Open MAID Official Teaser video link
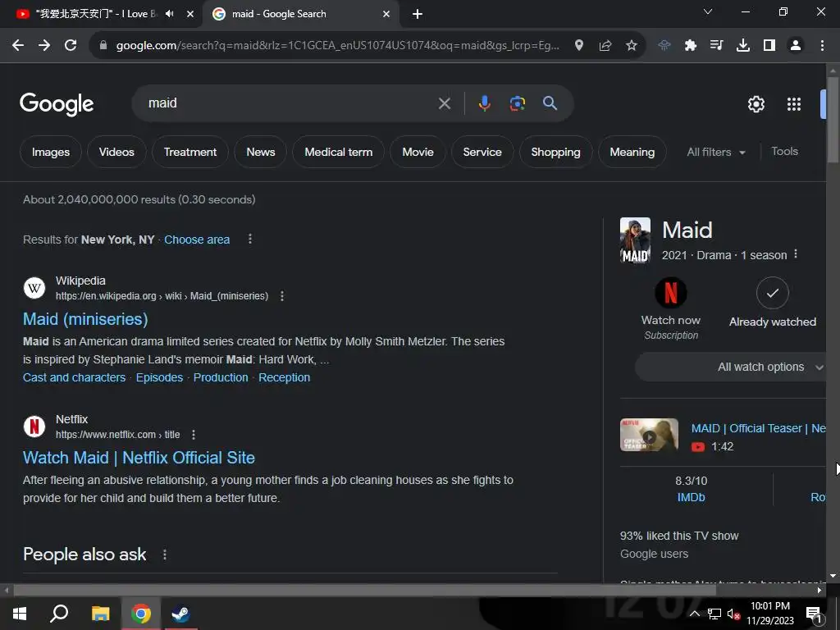 pyautogui.click(x=758, y=428)
